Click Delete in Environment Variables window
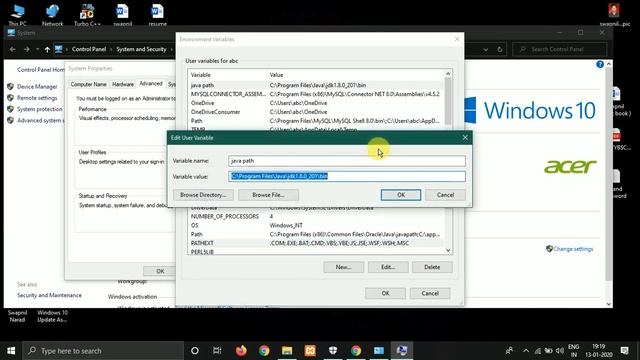This screenshot has height=360, width=640. click(x=432, y=267)
